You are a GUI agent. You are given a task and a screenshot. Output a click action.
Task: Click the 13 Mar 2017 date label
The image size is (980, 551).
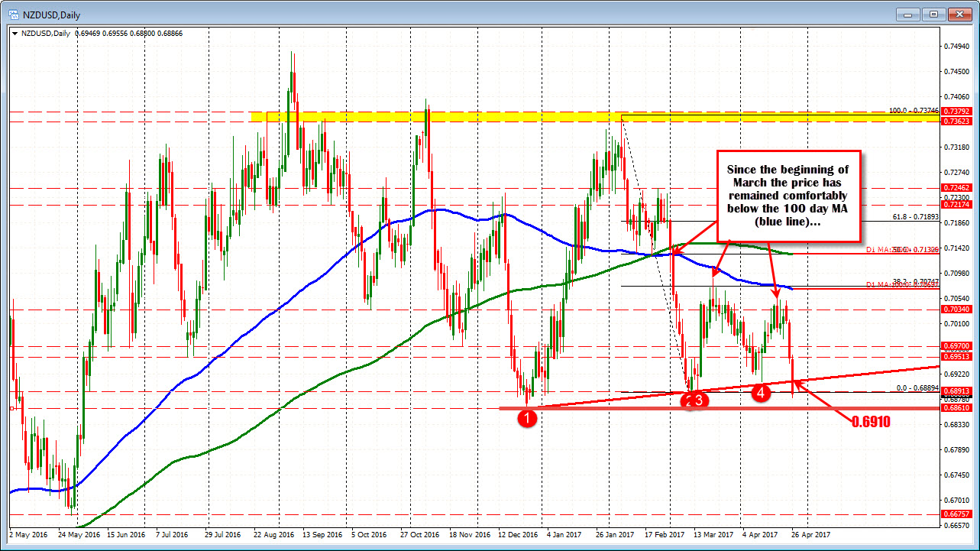[714, 536]
